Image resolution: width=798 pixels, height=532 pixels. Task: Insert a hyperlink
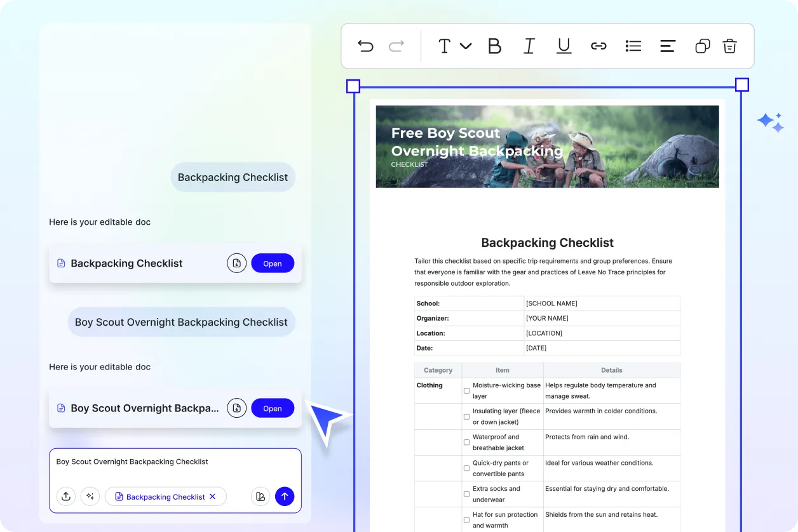598,46
